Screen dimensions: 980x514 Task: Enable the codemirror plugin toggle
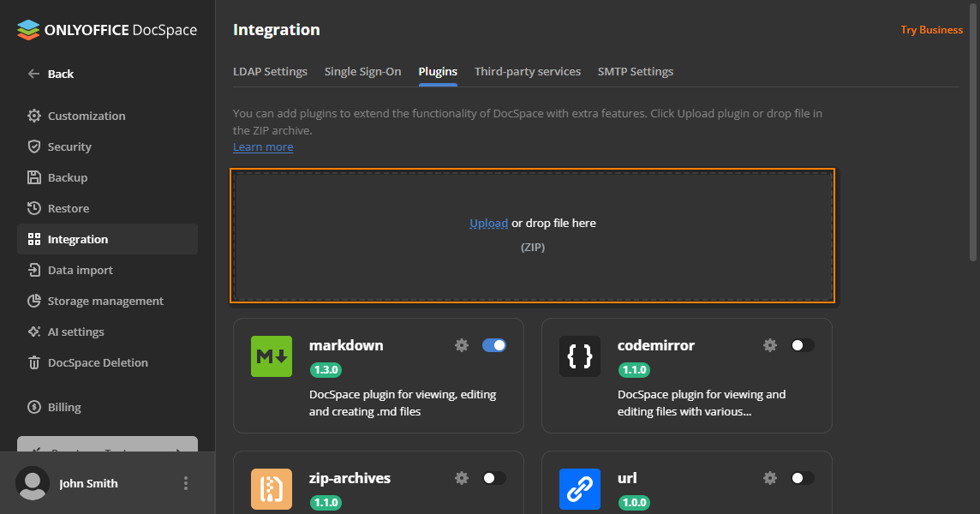802,345
